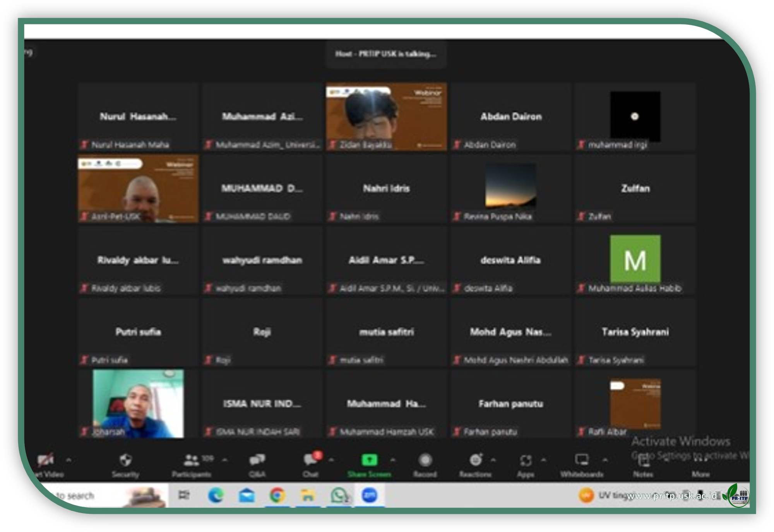This screenshot has height=532, width=774.
Task: Expand video options arrow
Action: [x=69, y=460]
